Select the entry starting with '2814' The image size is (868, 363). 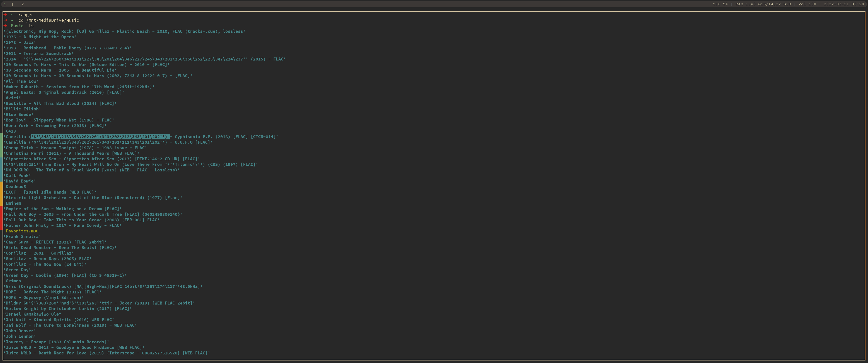click(145, 59)
